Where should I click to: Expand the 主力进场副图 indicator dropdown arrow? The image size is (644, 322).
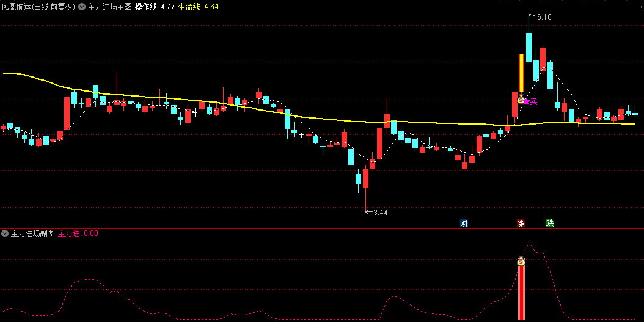(x=5, y=233)
